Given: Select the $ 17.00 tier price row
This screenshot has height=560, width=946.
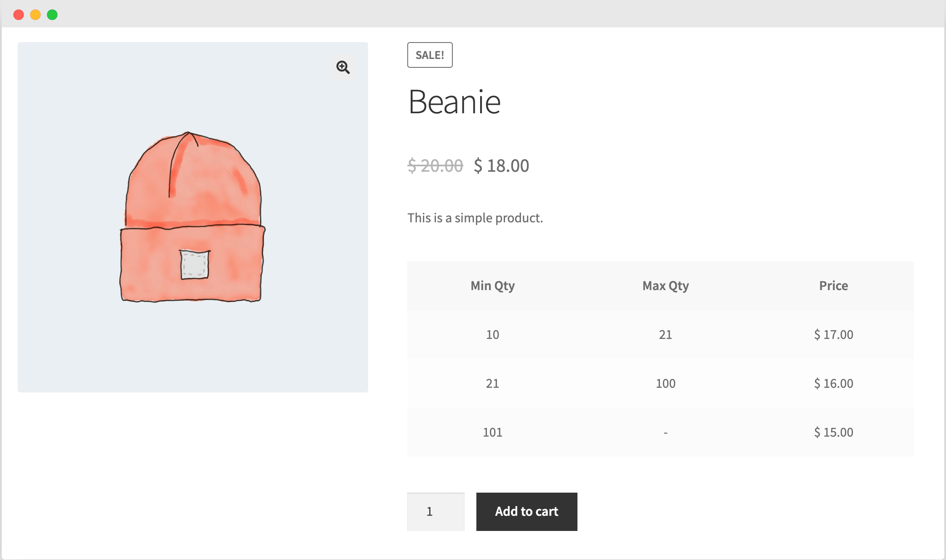Looking at the screenshot, I should [x=833, y=334].
